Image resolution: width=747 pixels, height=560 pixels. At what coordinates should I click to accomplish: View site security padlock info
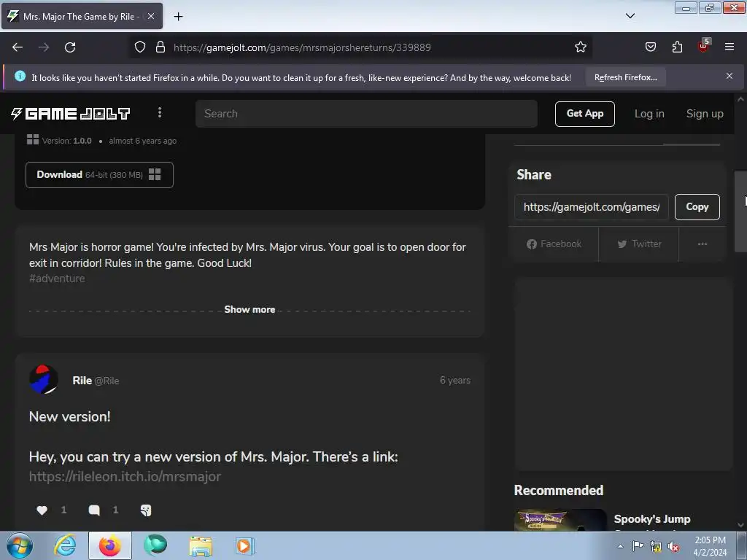[160, 47]
